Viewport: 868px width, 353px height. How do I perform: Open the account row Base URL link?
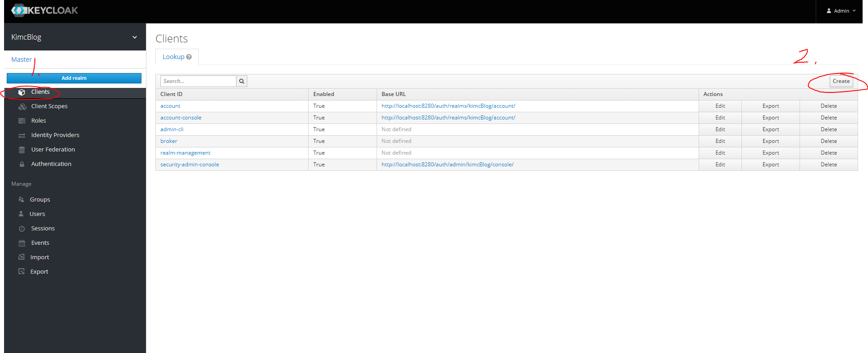[x=448, y=106]
